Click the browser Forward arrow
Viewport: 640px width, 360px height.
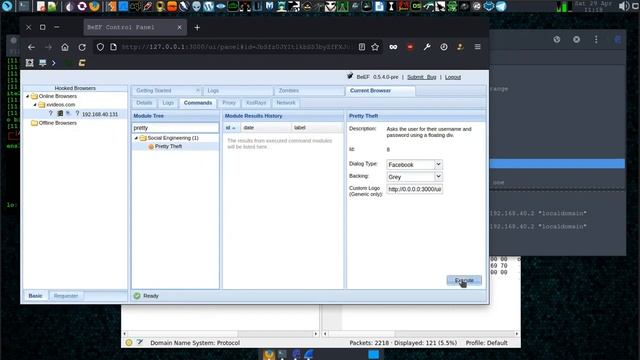pos(48,47)
